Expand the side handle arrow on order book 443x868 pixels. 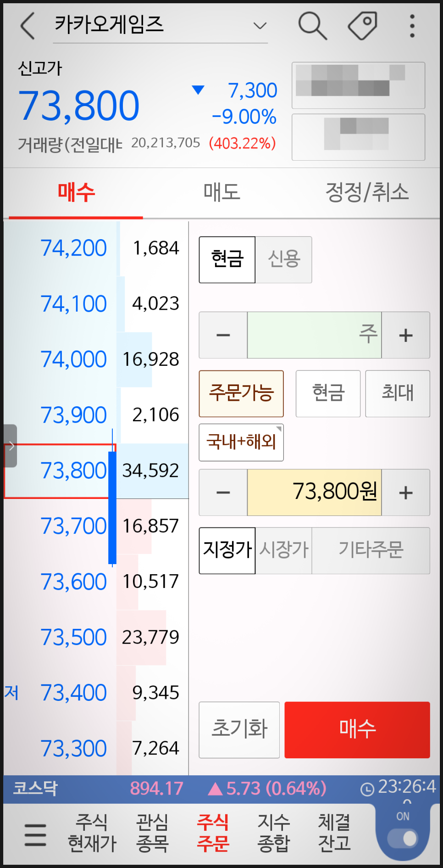click(11, 446)
